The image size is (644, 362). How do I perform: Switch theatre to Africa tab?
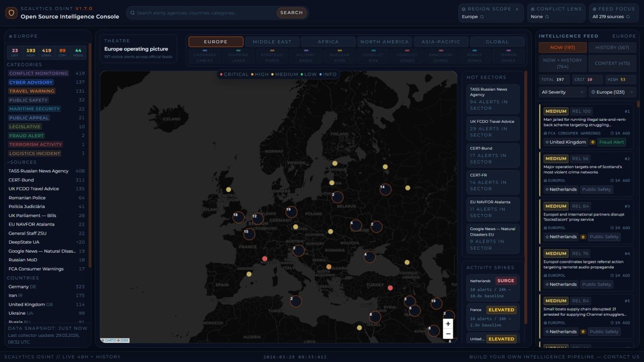point(328,42)
